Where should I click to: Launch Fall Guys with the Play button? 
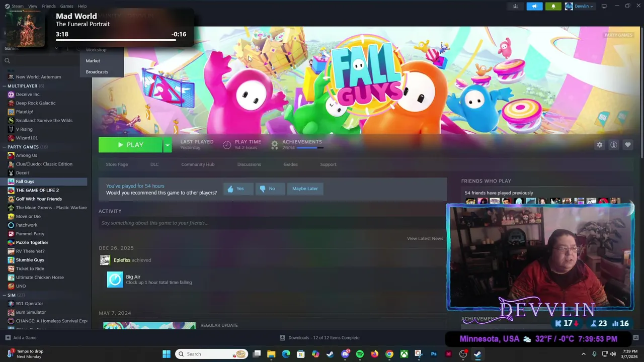pyautogui.click(x=130, y=145)
